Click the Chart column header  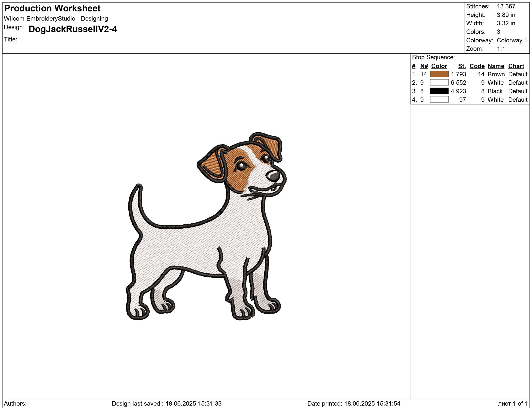(516, 66)
